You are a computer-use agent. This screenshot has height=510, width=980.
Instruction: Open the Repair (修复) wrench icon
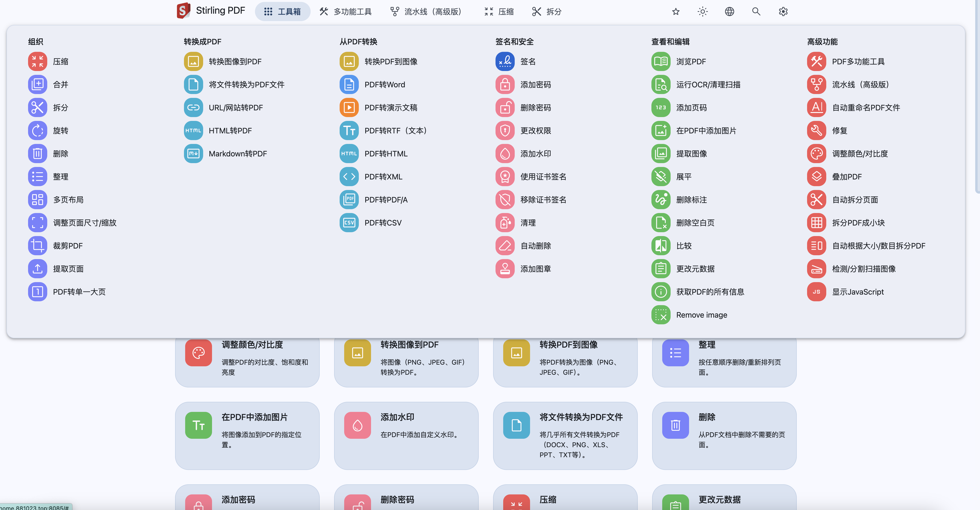[x=816, y=130]
